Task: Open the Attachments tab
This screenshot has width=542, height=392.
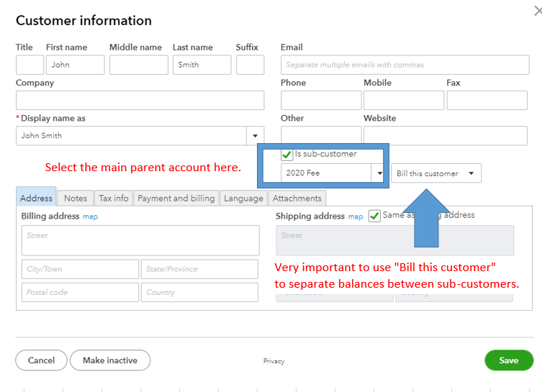Action: point(297,199)
